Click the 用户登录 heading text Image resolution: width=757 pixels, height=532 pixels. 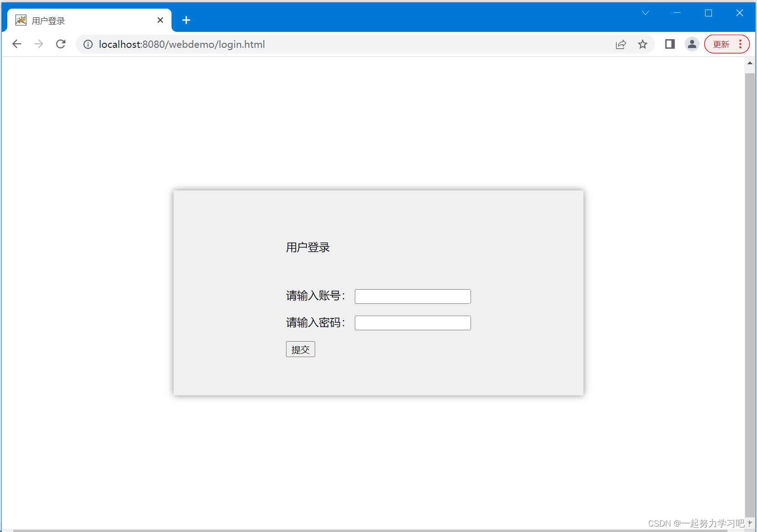[308, 247]
